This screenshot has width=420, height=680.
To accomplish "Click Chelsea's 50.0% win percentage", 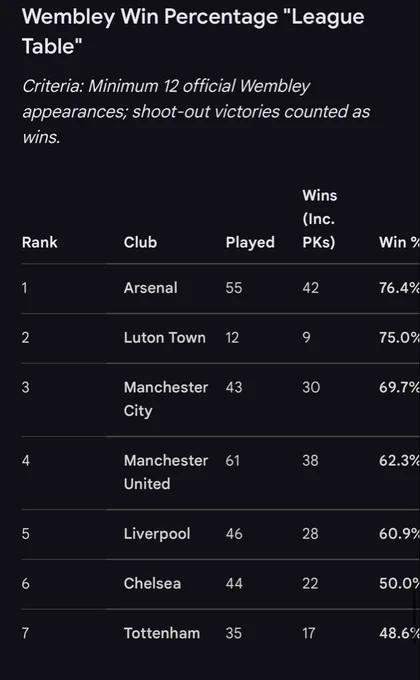I will (399, 583).
